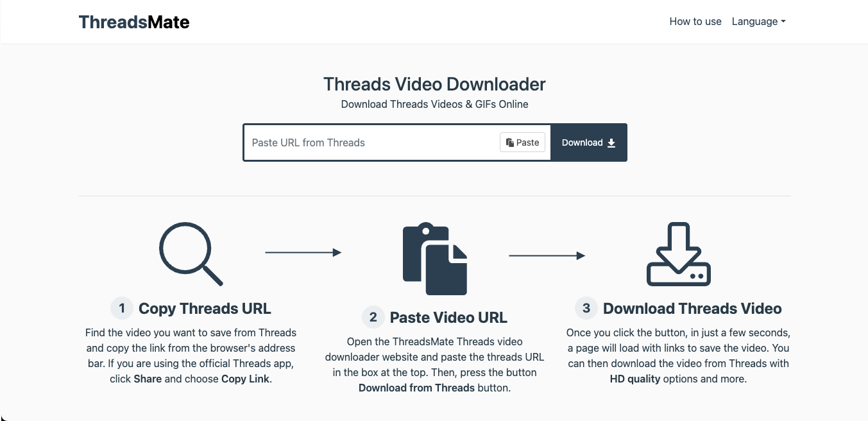Open the How to use link

click(x=695, y=21)
